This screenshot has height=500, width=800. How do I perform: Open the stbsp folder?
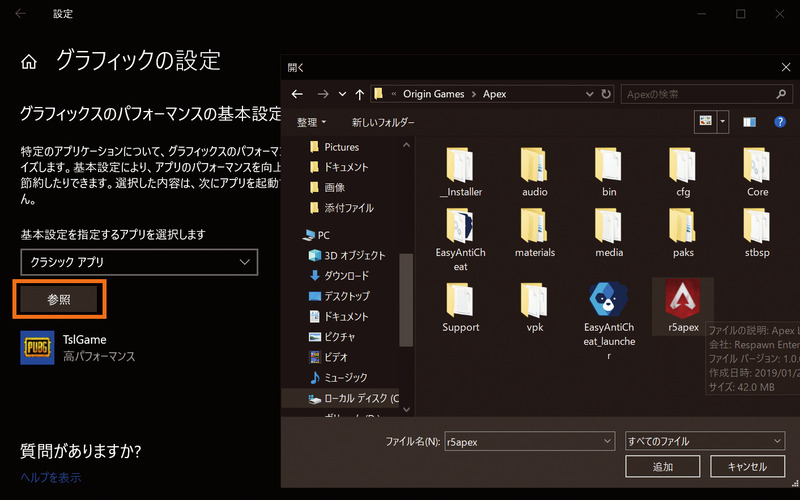pos(757,233)
